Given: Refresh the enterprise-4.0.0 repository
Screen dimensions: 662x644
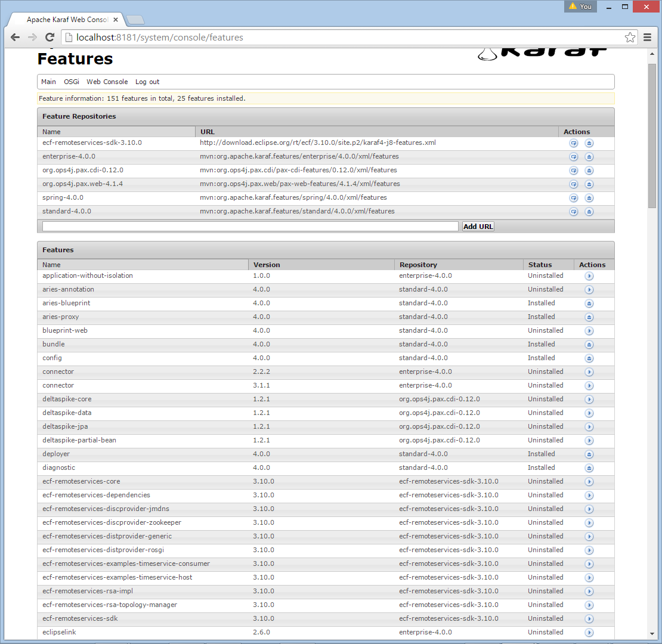Looking at the screenshot, I should point(573,157).
